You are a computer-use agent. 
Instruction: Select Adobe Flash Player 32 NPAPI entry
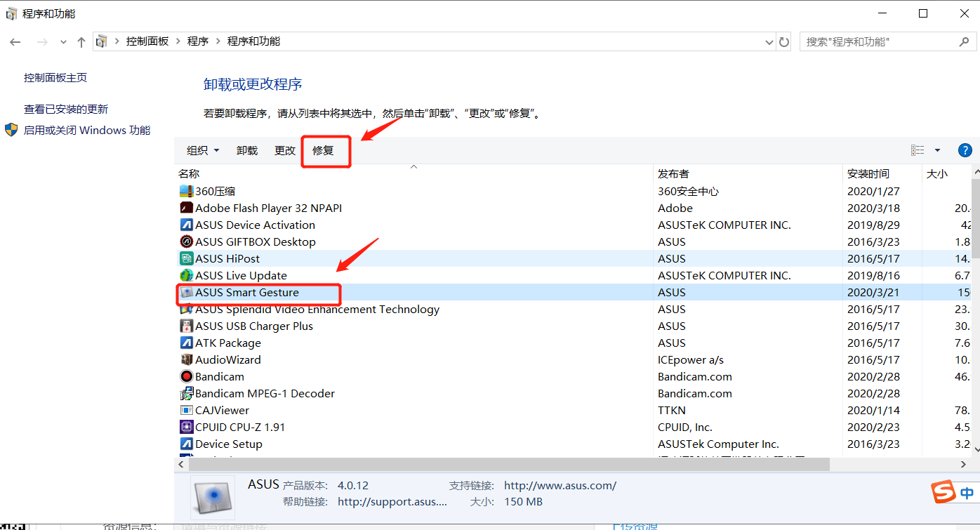(x=269, y=208)
